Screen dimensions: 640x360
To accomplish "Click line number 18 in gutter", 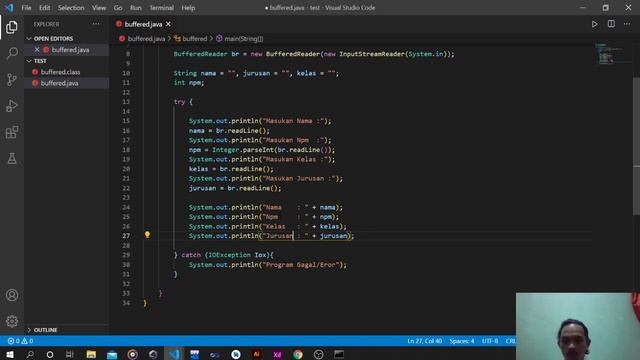I will click(x=126, y=150).
